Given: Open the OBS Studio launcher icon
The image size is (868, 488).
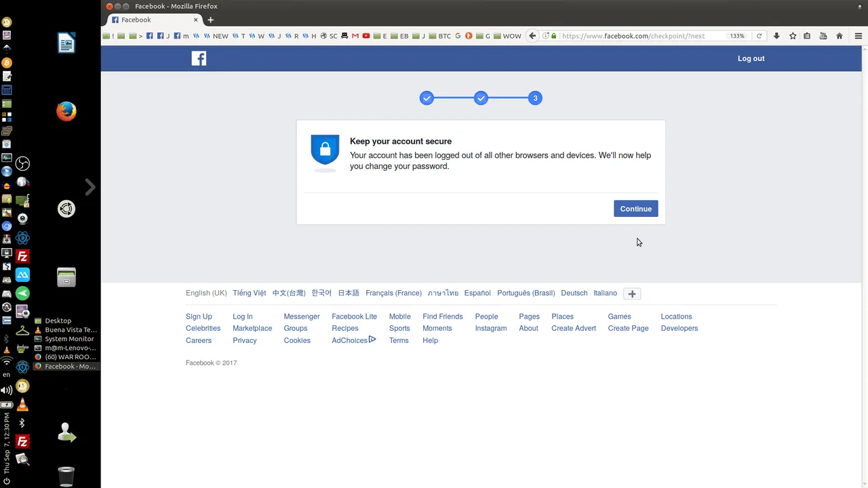Looking at the screenshot, I should pos(22,163).
